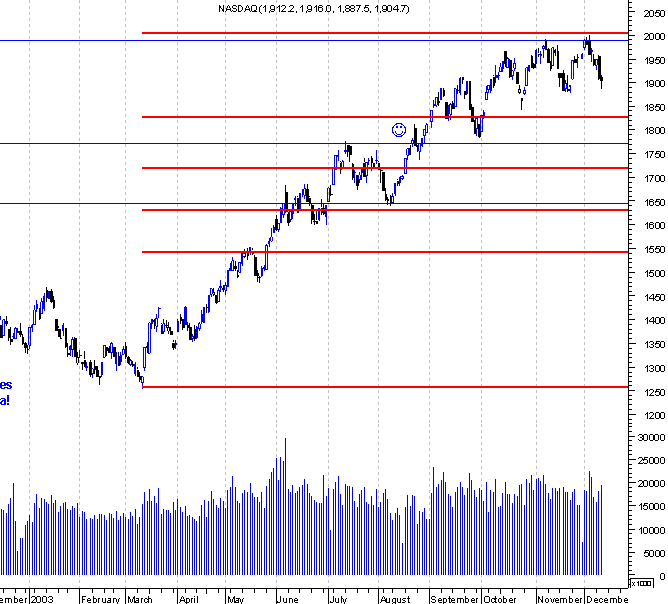This screenshot has width=668, height=604.
Task: Select the 1700 price level label
Action: 654,178
